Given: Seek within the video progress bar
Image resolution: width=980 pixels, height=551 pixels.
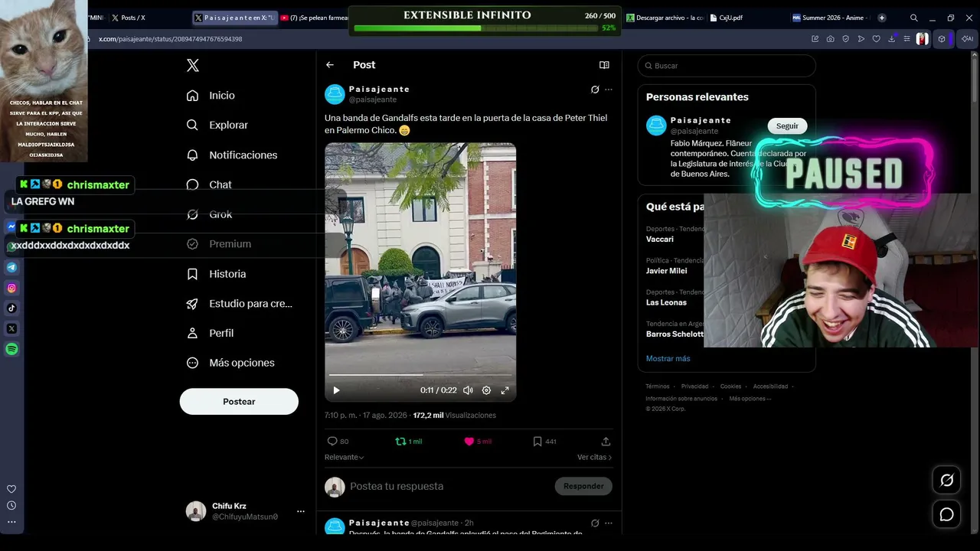Looking at the screenshot, I should click(420, 375).
